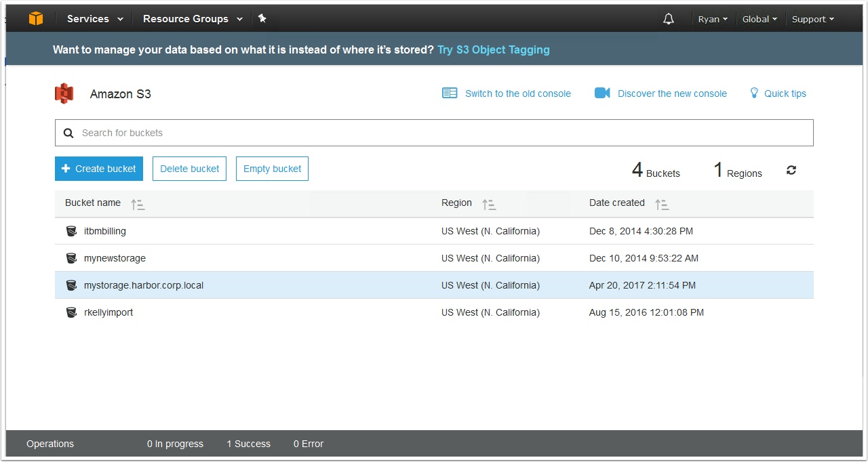Screen dimensions: 868x462
Task: Click the bucket icon for mynewstorage
Action: 71,258
